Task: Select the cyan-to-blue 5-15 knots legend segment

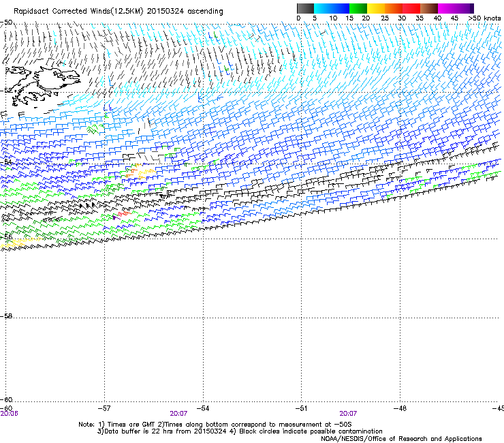Action: point(332,8)
